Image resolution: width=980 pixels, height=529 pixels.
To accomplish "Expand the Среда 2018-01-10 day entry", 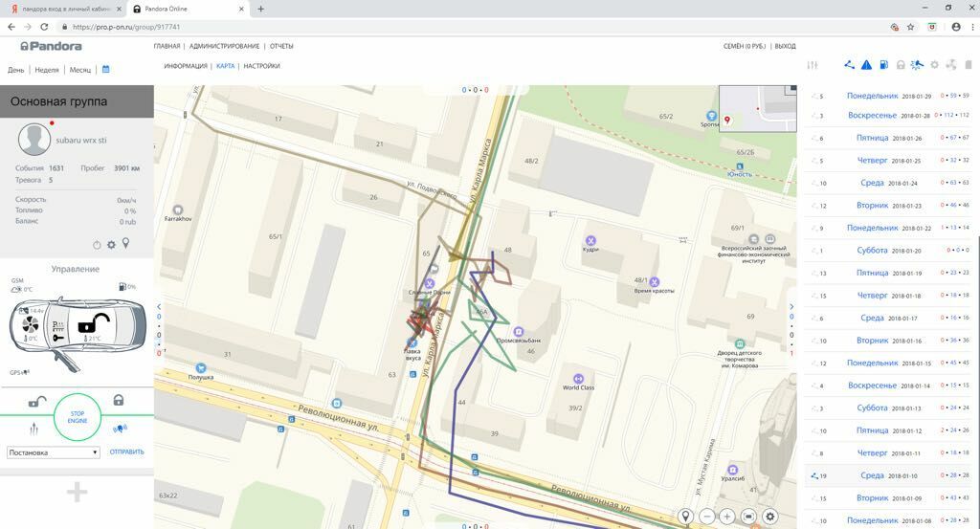I will [872, 475].
